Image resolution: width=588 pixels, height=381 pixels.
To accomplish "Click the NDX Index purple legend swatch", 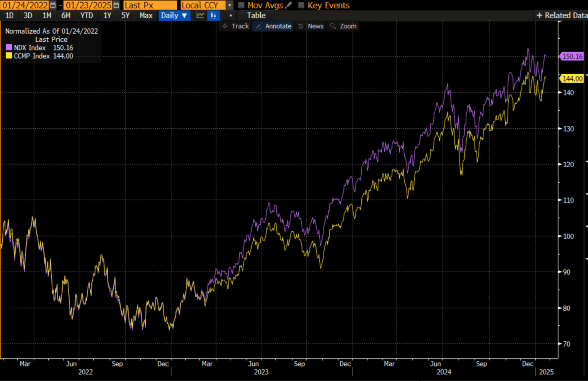I will (x=9, y=47).
